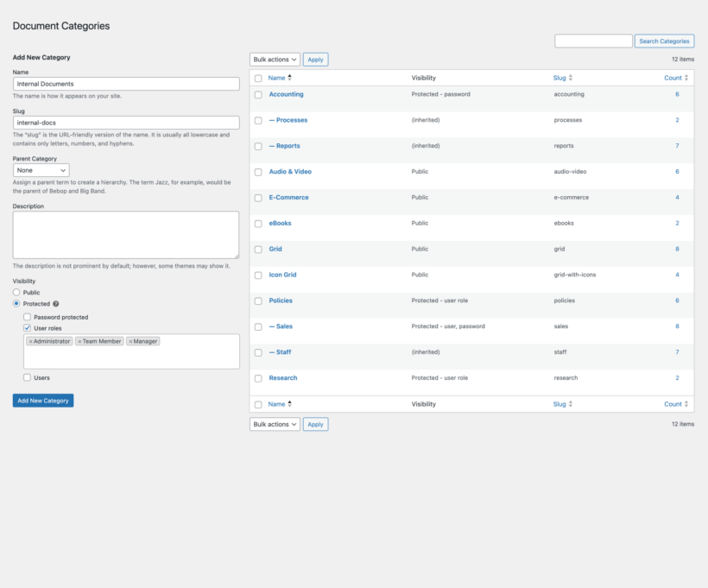Open the E-Commerce category
The height and width of the screenshot is (588, 708).
pos(288,197)
